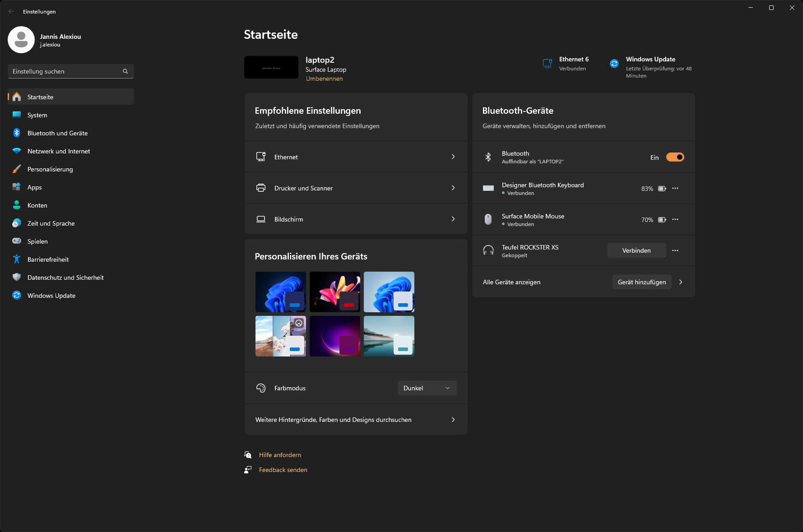Click the search magnifier icon
The height and width of the screenshot is (532, 803).
point(125,71)
